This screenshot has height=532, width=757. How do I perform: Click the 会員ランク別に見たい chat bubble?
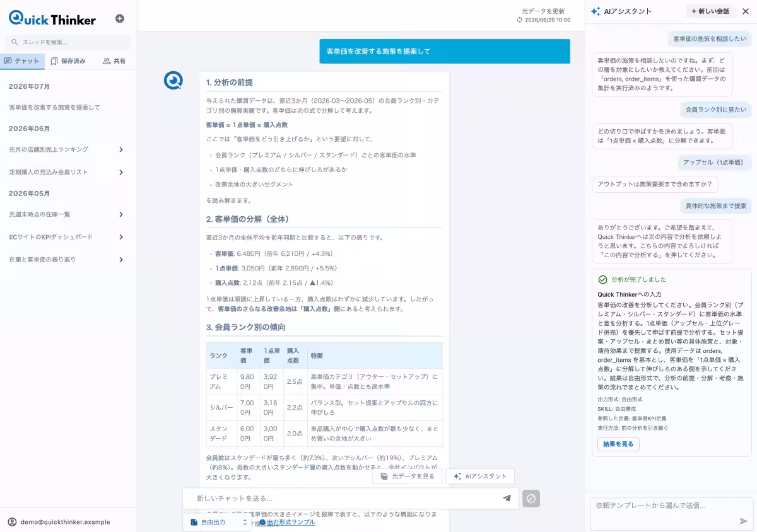(x=716, y=110)
